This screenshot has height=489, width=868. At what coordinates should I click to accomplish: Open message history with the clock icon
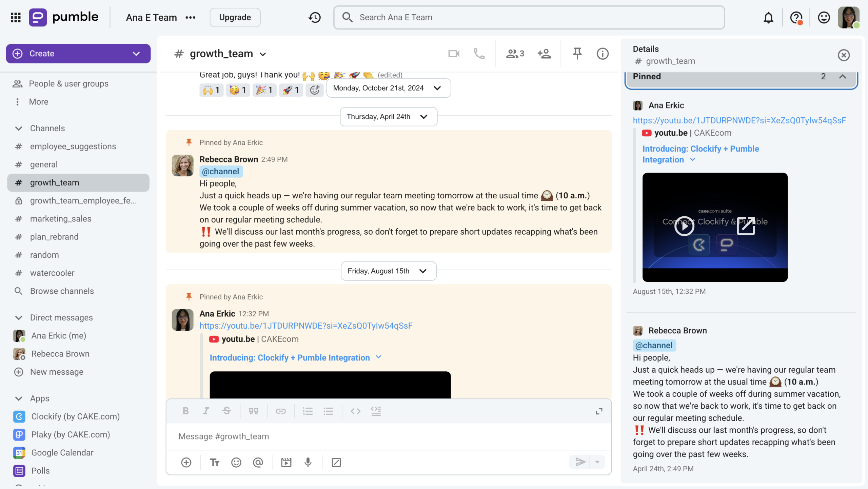[314, 17]
